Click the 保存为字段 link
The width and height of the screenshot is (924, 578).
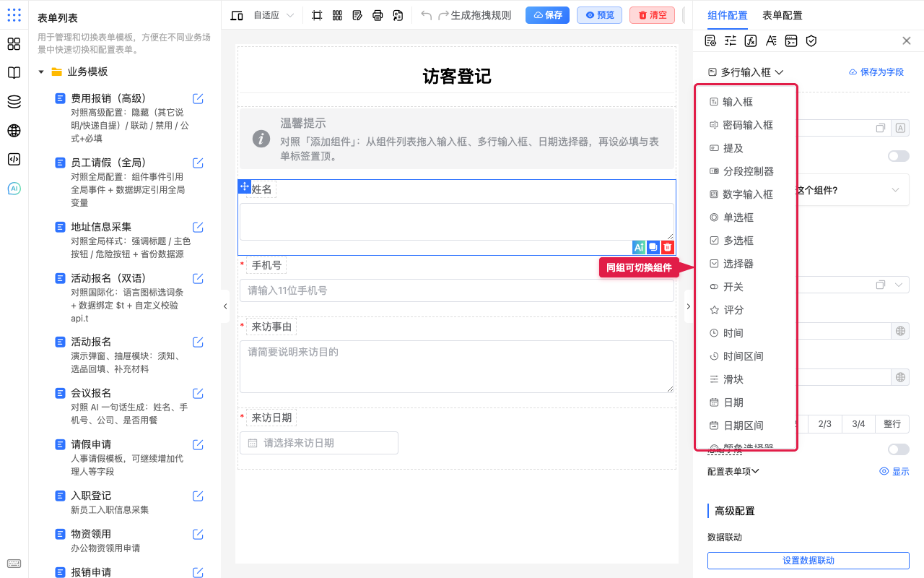[x=876, y=72]
